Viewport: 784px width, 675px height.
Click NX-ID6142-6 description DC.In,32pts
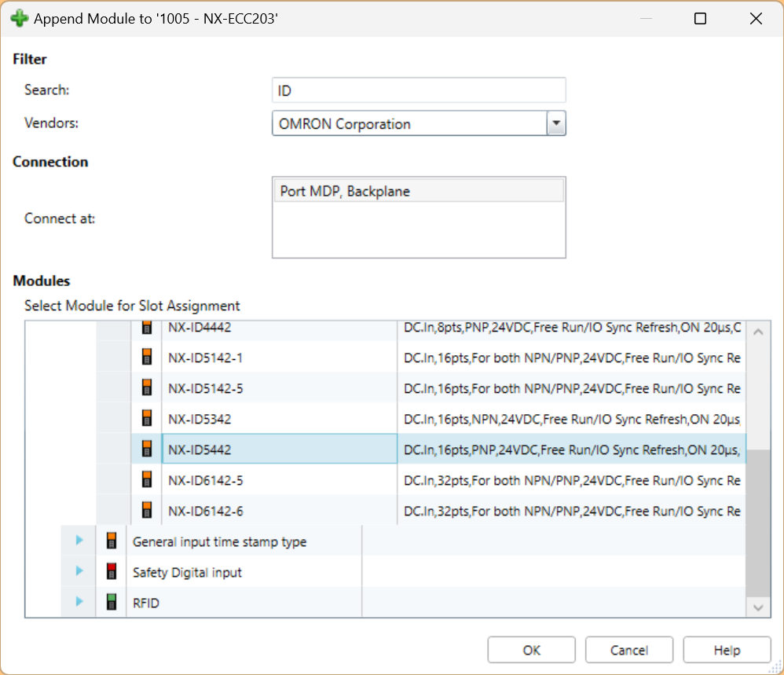572,511
